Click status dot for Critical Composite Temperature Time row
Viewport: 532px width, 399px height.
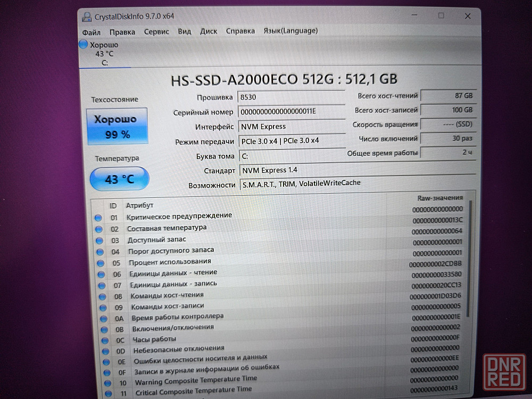(109, 394)
